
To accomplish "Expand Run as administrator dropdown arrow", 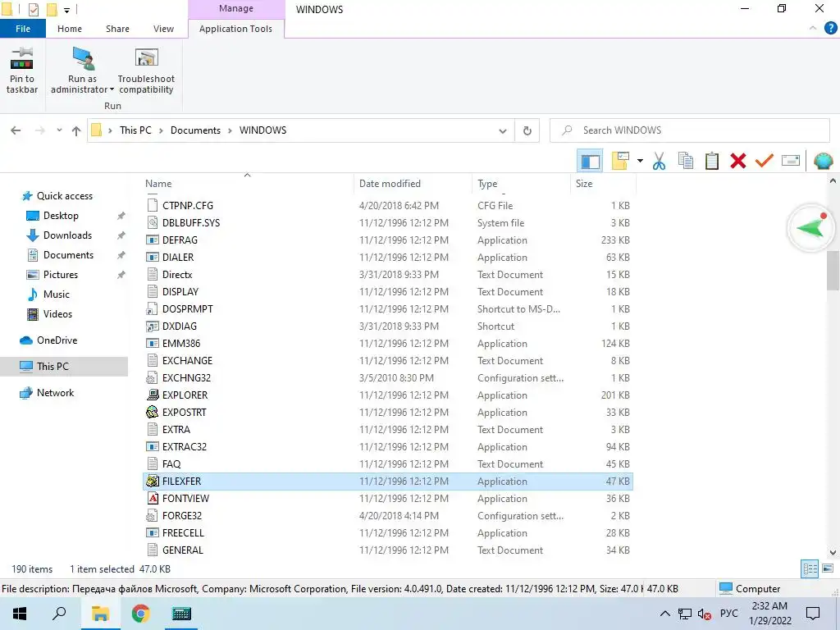I will (x=112, y=90).
